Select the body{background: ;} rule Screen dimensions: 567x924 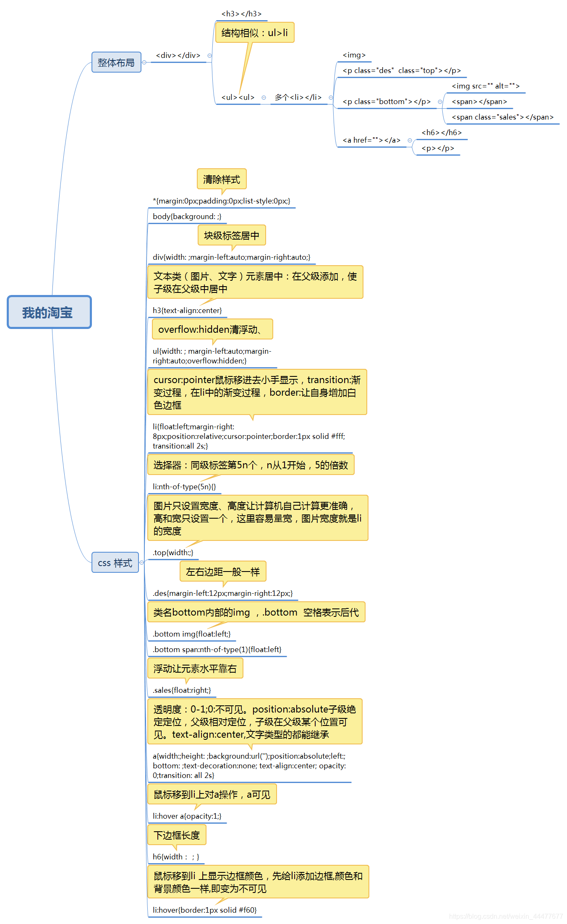187,217
